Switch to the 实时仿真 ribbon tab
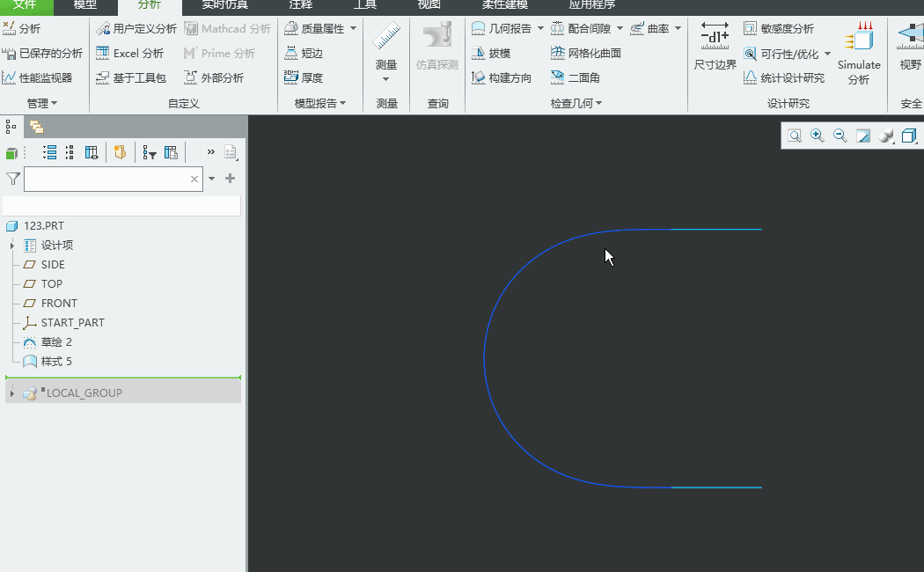The height and width of the screenshot is (572, 924). (x=224, y=4)
